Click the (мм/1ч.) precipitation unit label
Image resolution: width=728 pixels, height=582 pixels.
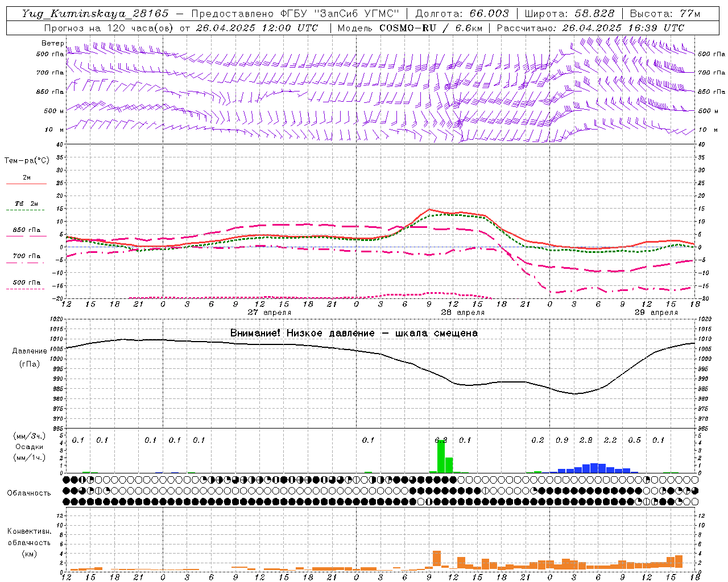click(x=30, y=458)
